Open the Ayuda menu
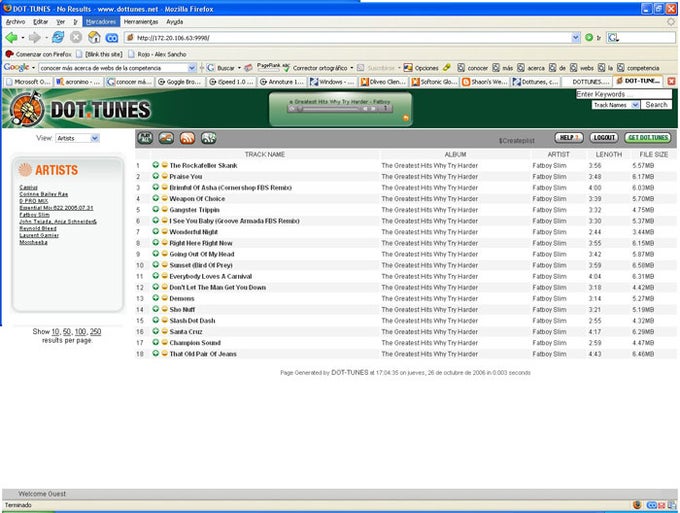Screen dimensions: 680x513 [x=175, y=22]
